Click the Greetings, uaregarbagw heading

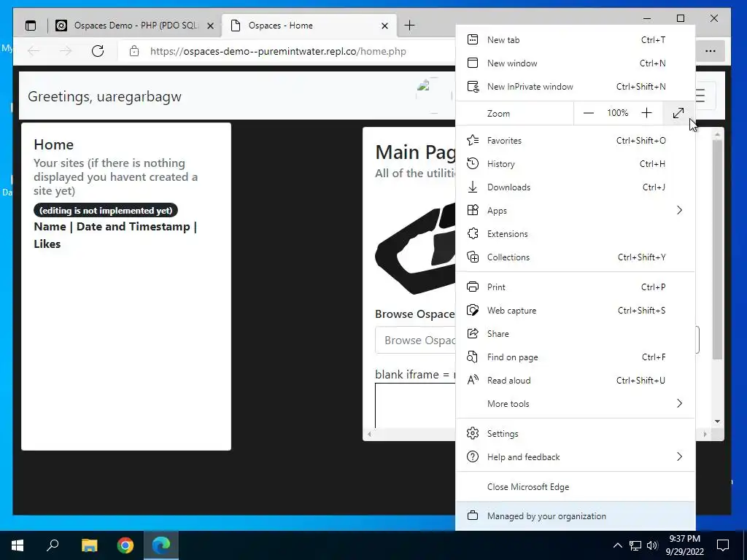[104, 96]
